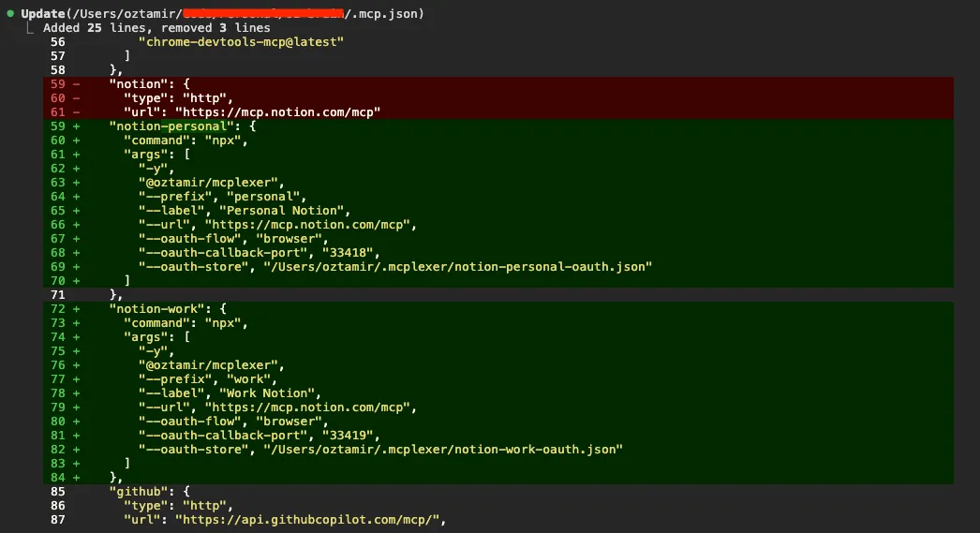Image resolution: width=980 pixels, height=533 pixels.
Task: Click "command": "npx" on line 73
Action: (x=186, y=323)
